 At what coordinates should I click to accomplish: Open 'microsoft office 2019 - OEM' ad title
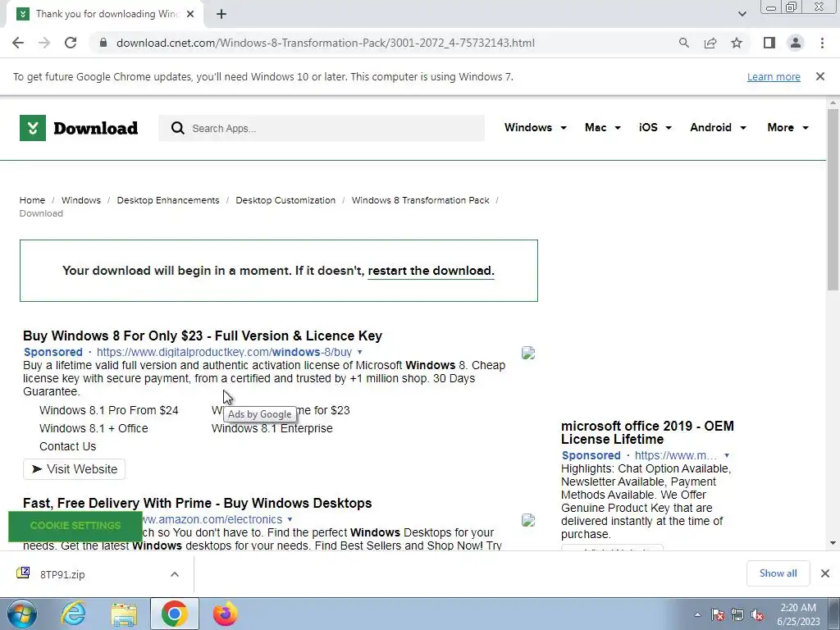pyautogui.click(x=648, y=432)
